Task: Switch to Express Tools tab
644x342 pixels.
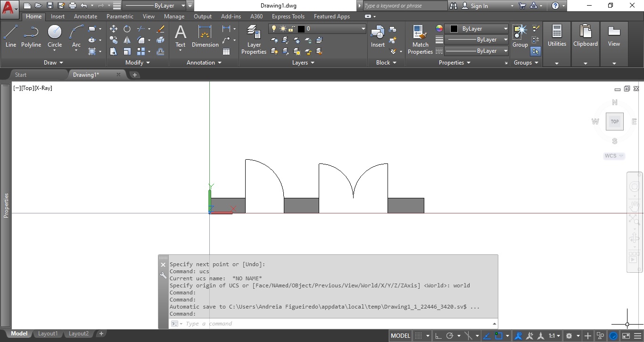Action: point(288,16)
